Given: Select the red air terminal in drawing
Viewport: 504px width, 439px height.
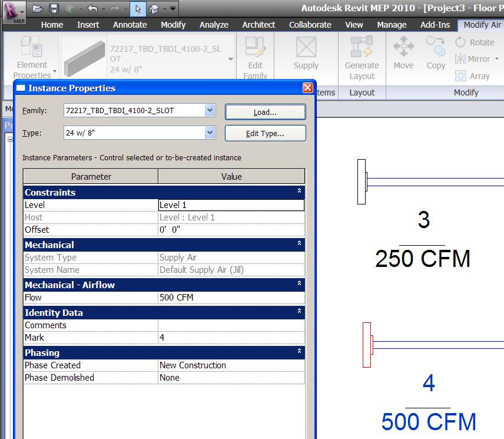Looking at the screenshot, I should pyautogui.click(x=367, y=345).
